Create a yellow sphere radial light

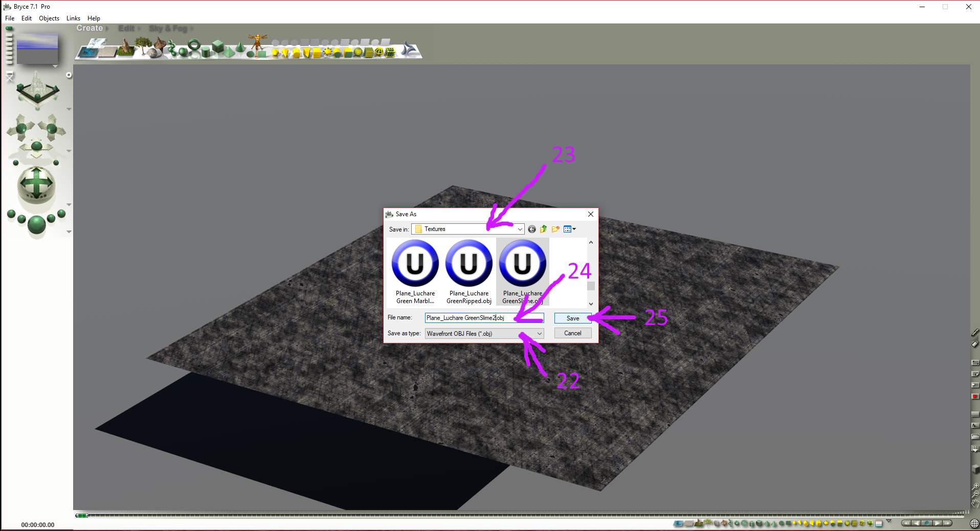pyautogui.click(x=275, y=52)
